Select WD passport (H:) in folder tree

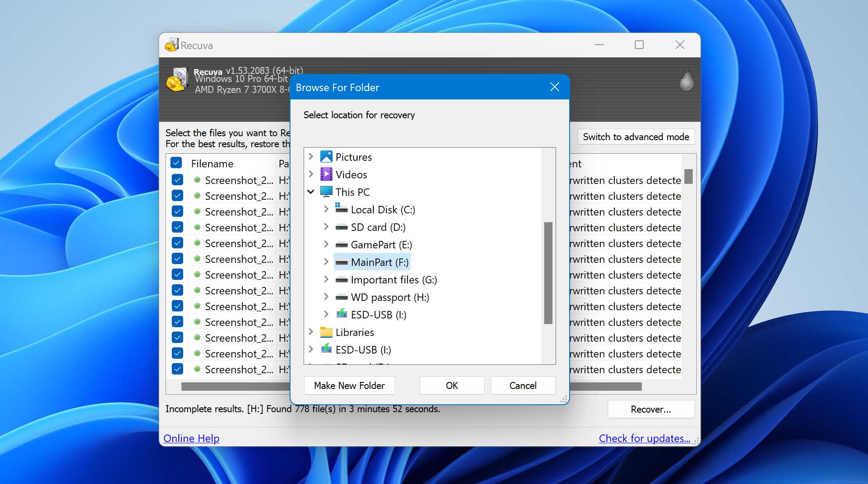click(x=390, y=297)
